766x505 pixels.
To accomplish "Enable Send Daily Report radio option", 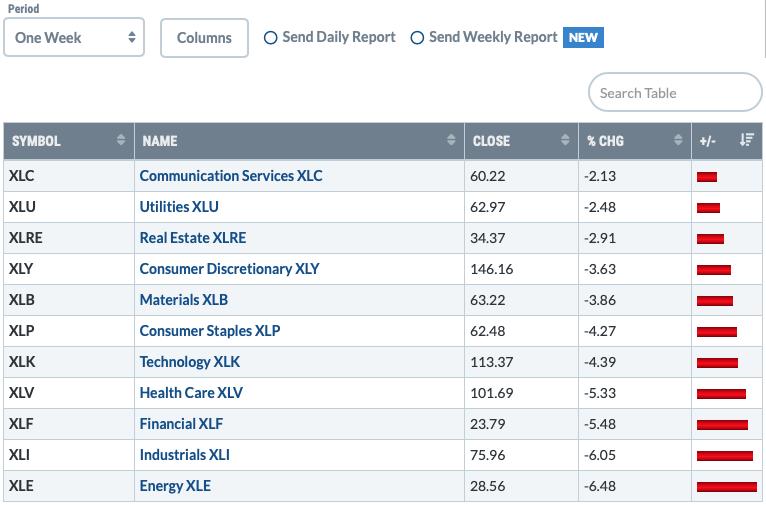I will point(270,38).
